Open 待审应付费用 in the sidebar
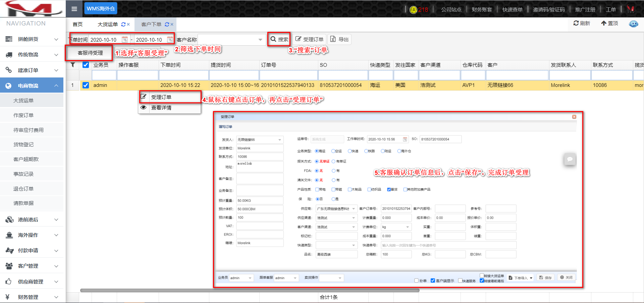The width and height of the screenshot is (644, 303). click(x=32, y=130)
